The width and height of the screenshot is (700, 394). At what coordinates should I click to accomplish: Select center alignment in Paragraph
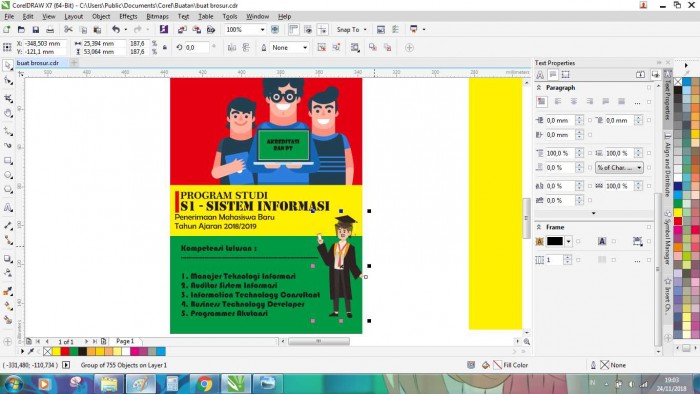click(574, 102)
